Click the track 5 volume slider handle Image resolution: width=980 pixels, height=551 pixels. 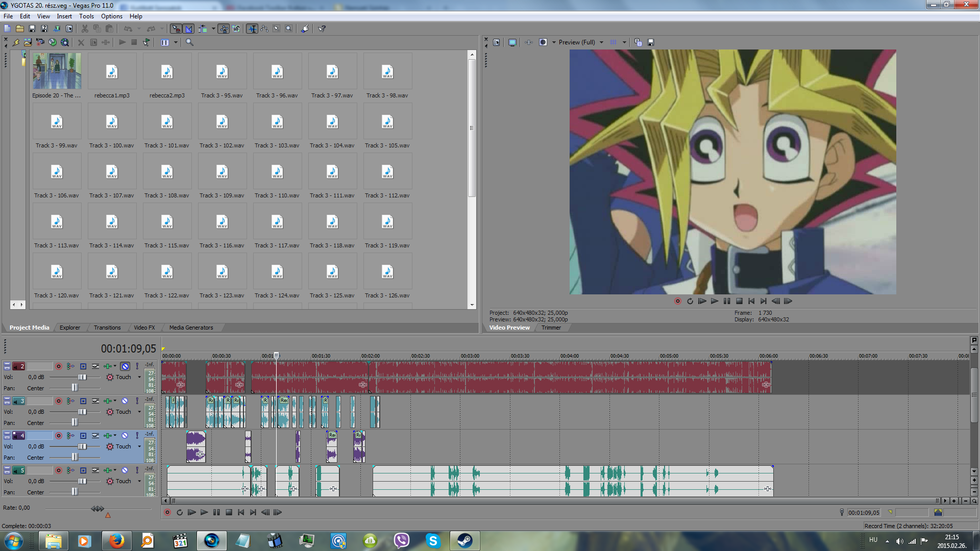coord(82,481)
